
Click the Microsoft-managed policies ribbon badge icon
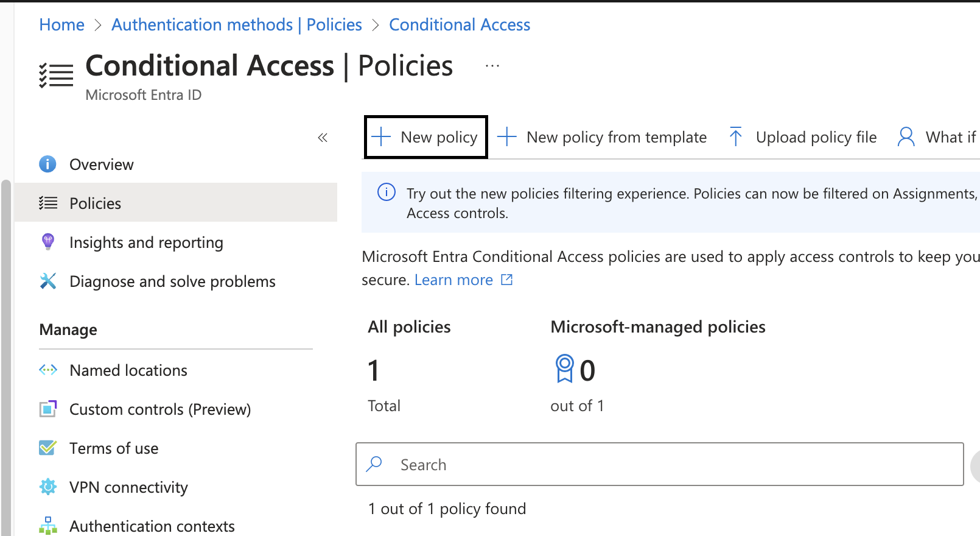coord(564,369)
